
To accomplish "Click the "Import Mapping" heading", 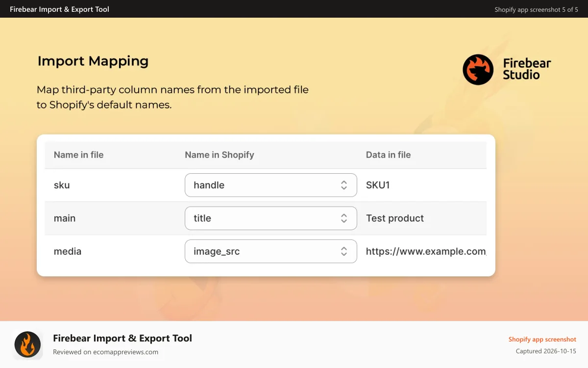I will point(93,61).
